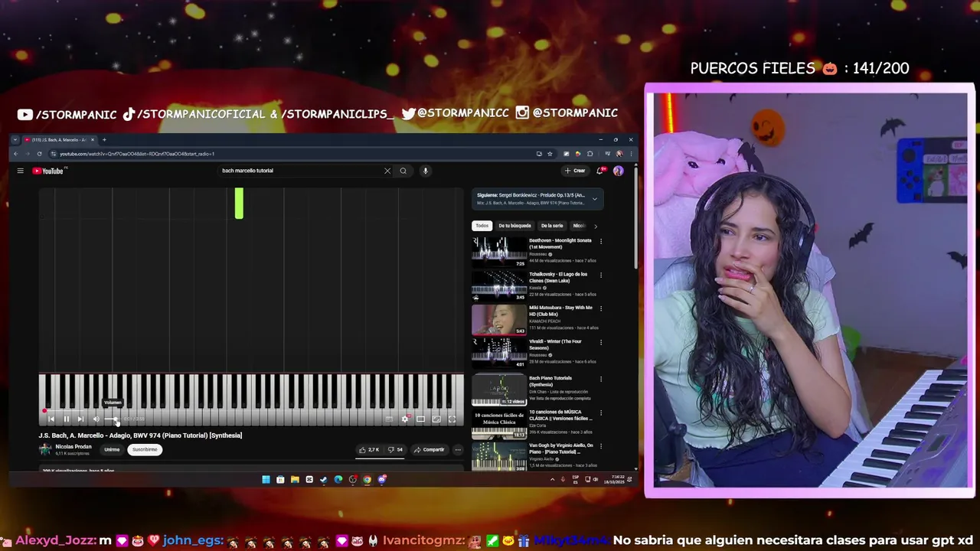Show hidden tray icons chevron
Screen dimensions: 980x551
click(552, 480)
